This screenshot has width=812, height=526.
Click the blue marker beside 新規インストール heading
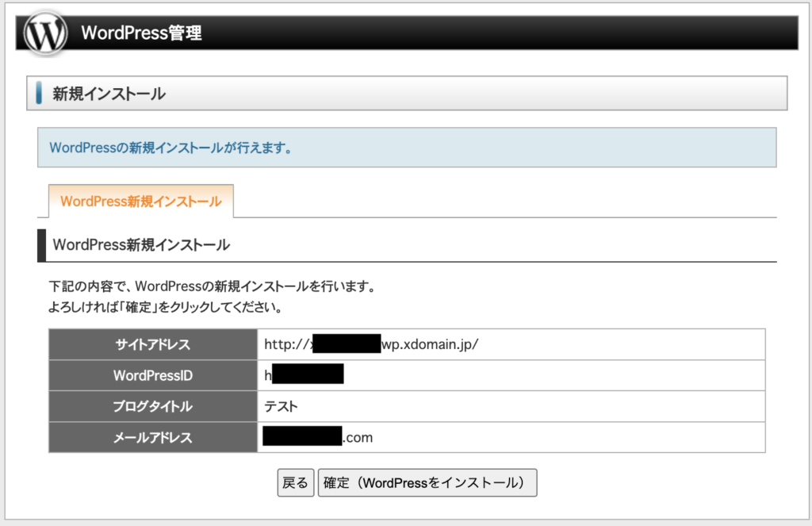coord(39,94)
